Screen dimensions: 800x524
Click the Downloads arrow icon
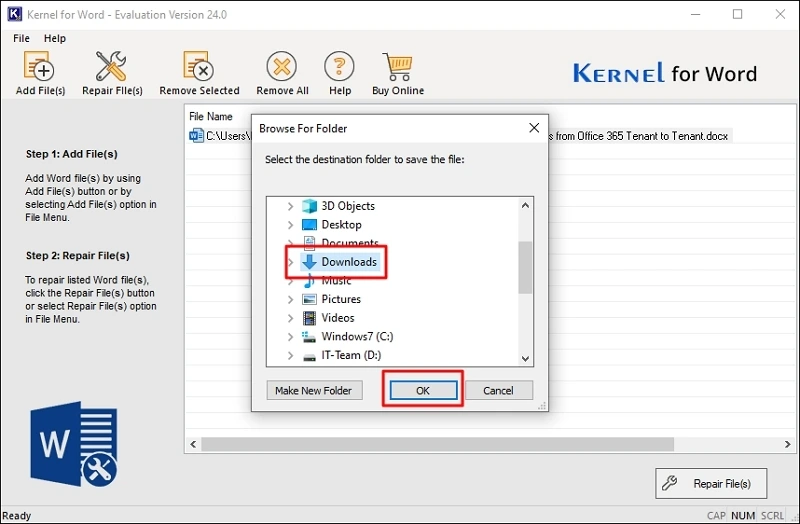pos(309,262)
